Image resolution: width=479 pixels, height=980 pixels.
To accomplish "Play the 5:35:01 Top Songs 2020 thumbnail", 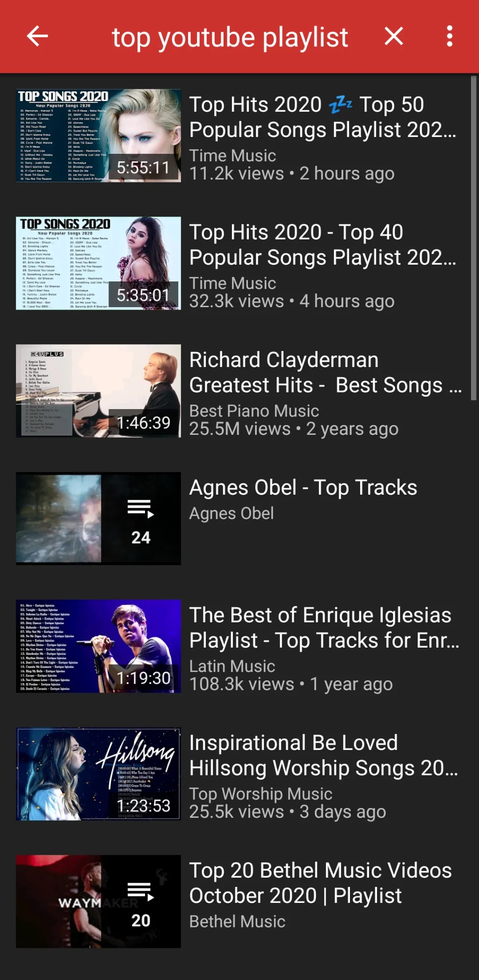I will click(99, 263).
